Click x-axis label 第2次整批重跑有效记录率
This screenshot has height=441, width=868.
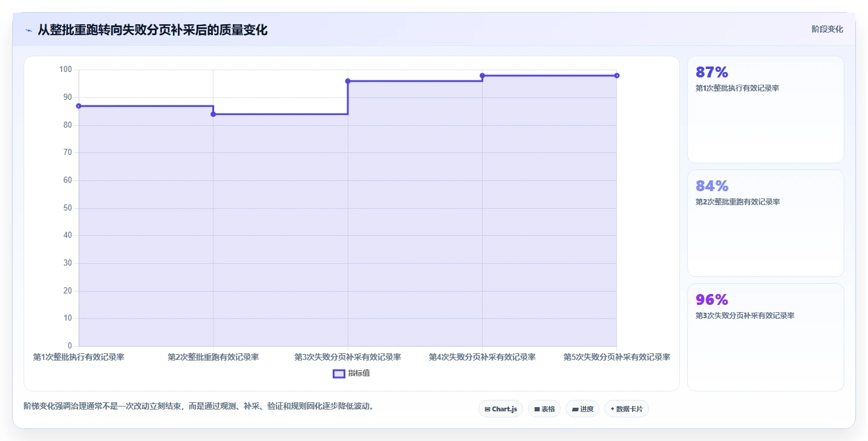[x=213, y=358]
